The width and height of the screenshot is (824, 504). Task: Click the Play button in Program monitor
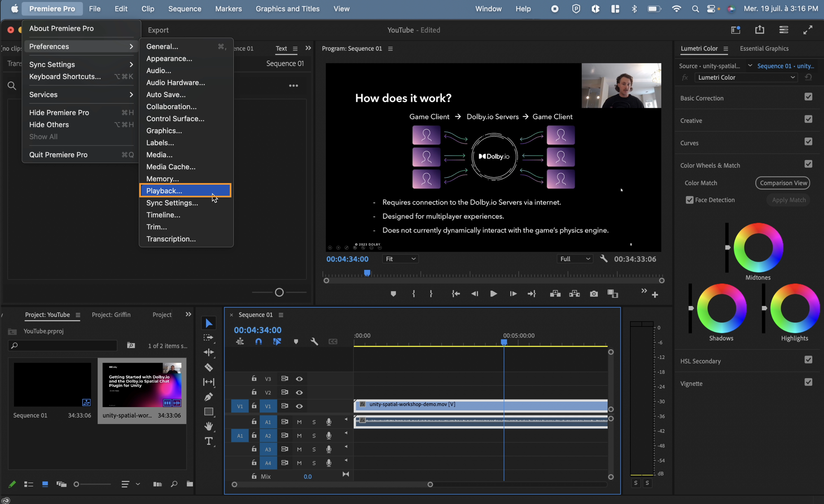coord(493,294)
